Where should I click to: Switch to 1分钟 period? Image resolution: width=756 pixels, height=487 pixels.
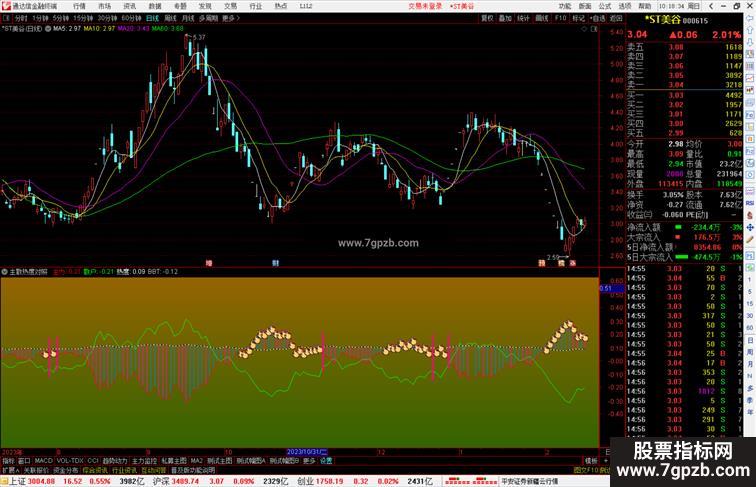tap(40, 18)
